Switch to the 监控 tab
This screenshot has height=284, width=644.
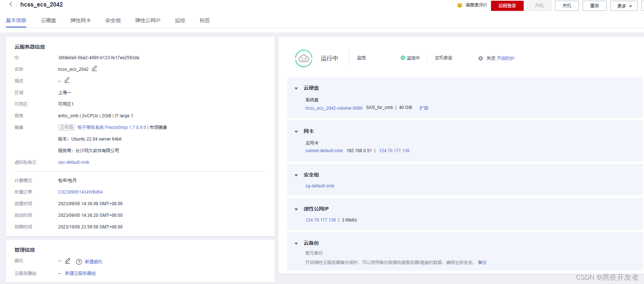tap(180, 20)
